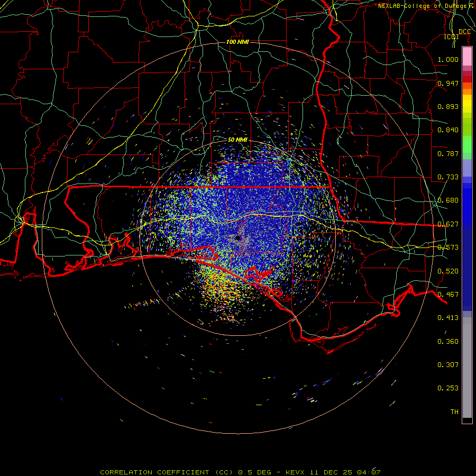Click the TH threshold label

pyautogui.click(x=454, y=412)
